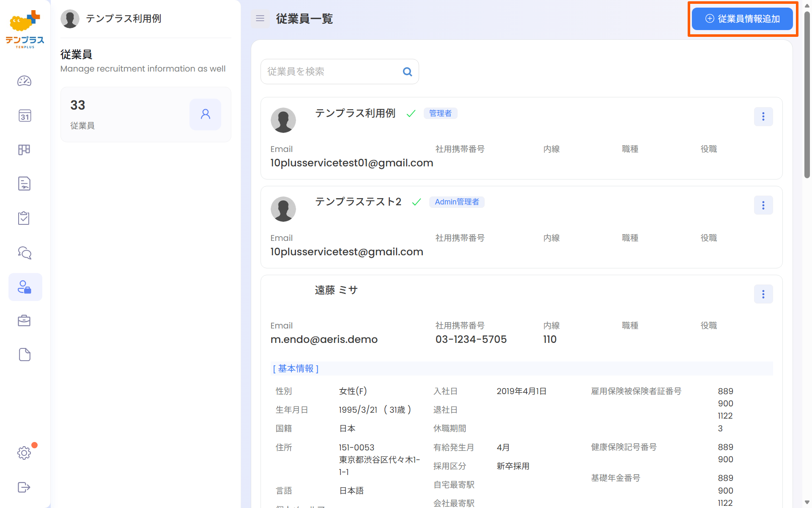Click the logout icon
The height and width of the screenshot is (508, 812).
(x=25, y=487)
